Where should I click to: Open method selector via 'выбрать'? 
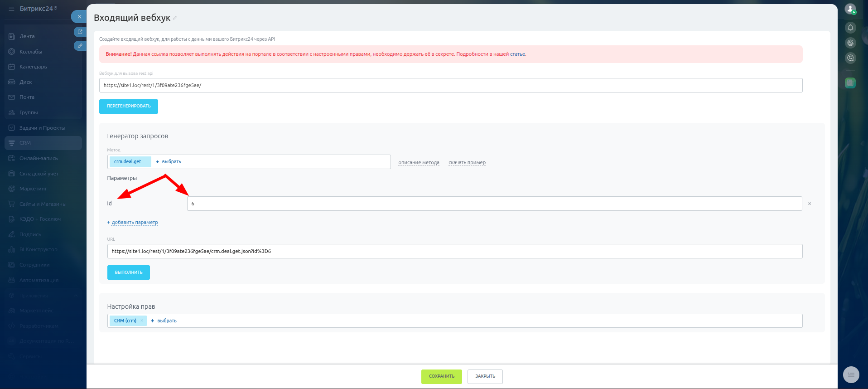tap(169, 162)
